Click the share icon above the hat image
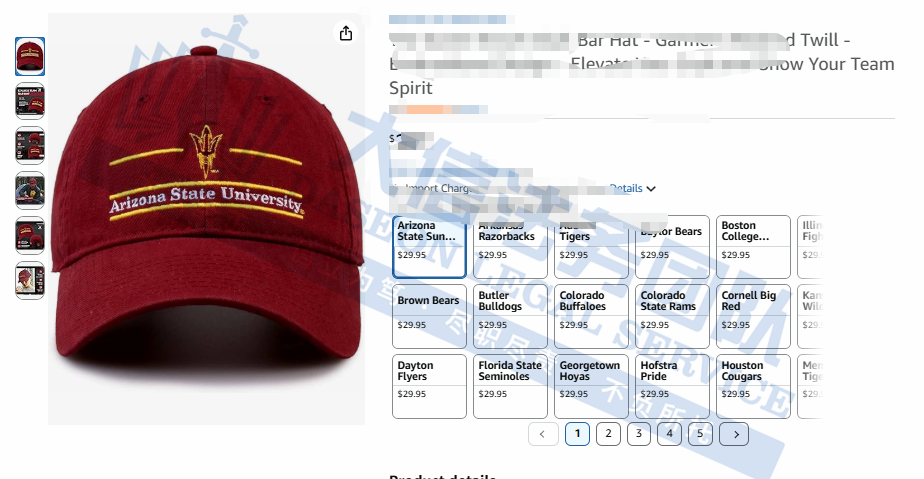This screenshot has width=924, height=479. (x=346, y=33)
